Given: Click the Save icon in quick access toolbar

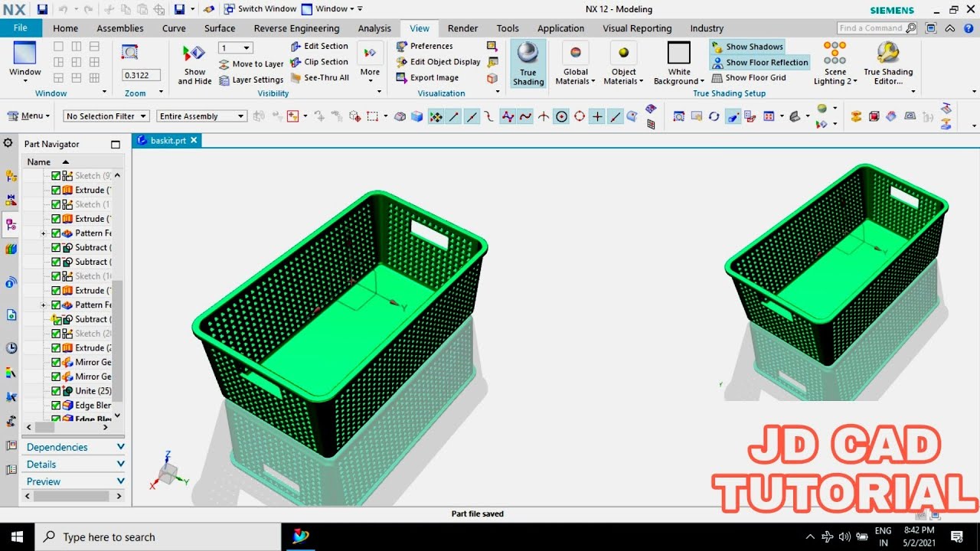Looking at the screenshot, I should [x=42, y=9].
